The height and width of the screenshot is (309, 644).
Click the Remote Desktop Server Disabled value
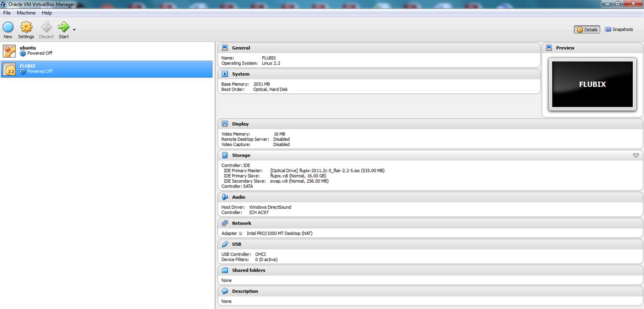(x=281, y=139)
